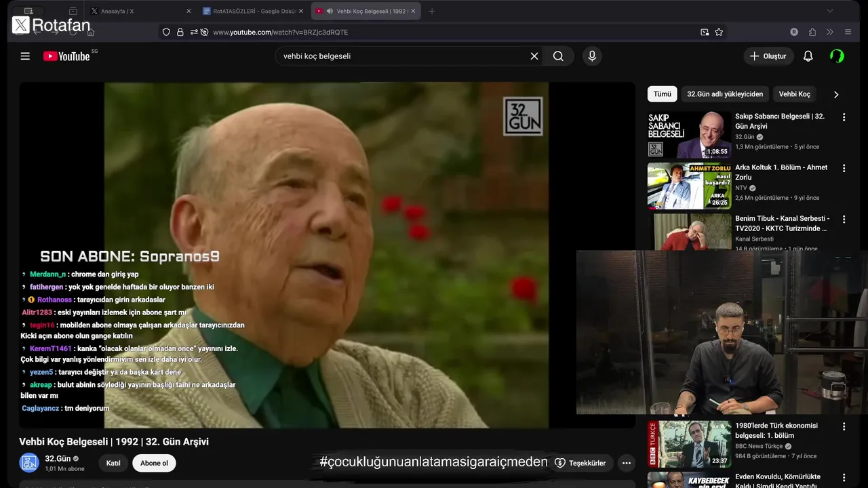The width and height of the screenshot is (868, 488).
Task: Click the sidebar toggle icon at top-left
Action: (28, 11)
